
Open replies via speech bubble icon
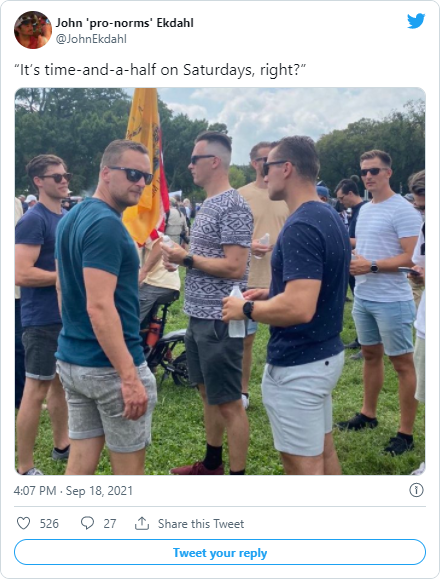87,523
